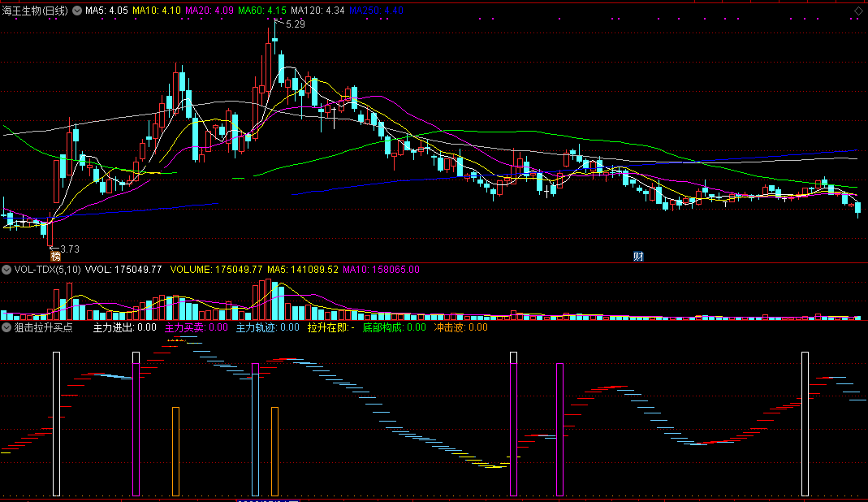The height and width of the screenshot is (502, 868).
Task: Click the diamond icon at the chart corner
Action: 858,11
